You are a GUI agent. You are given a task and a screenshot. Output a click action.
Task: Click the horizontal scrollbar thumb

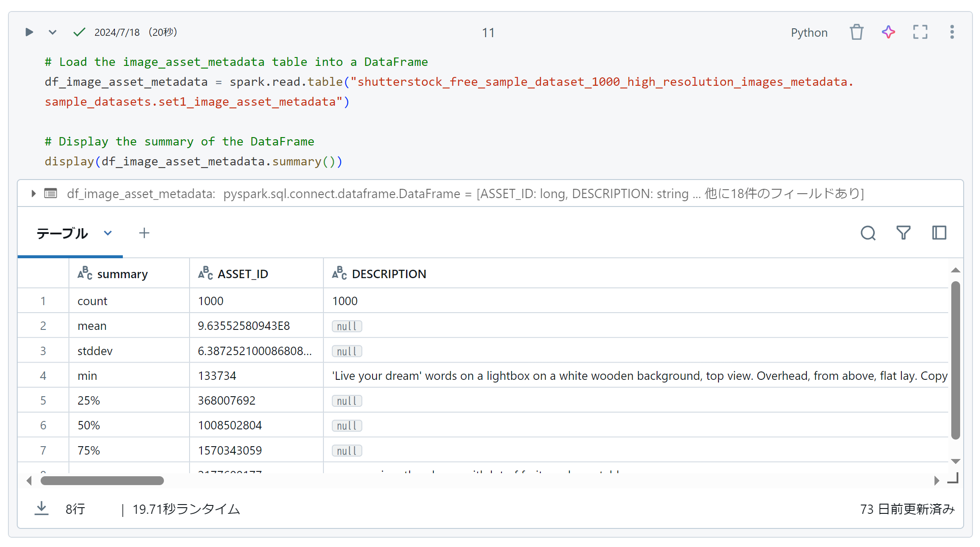click(x=102, y=481)
